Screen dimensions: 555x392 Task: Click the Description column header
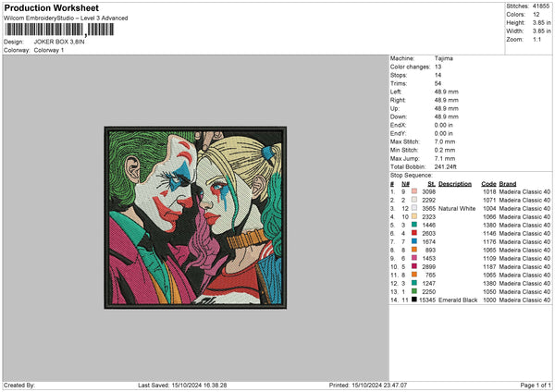click(x=455, y=184)
